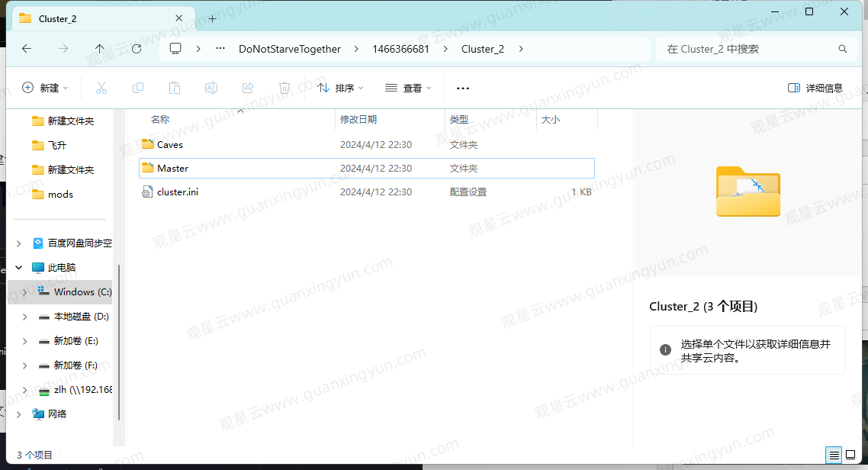The height and width of the screenshot is (470, 868).
Task: Navigate to DoNotStarveTogether in breadcrumb
Action: tap(289, 49)
